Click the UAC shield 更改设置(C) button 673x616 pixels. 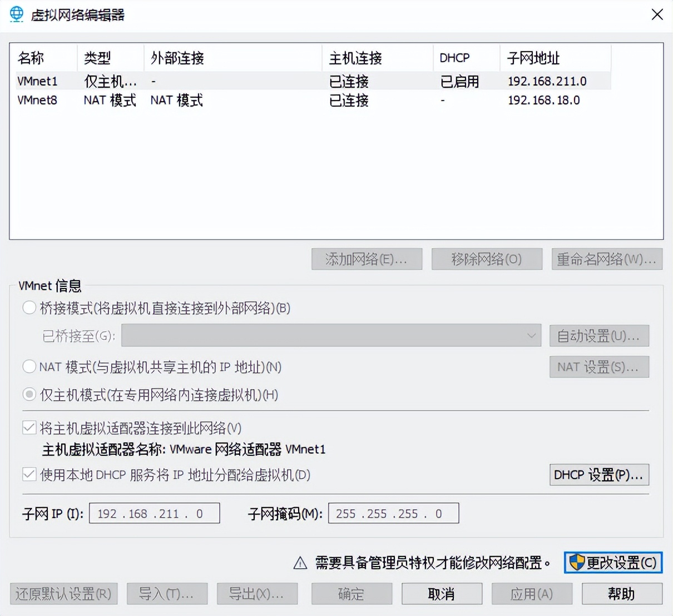[x=613, y=563]
